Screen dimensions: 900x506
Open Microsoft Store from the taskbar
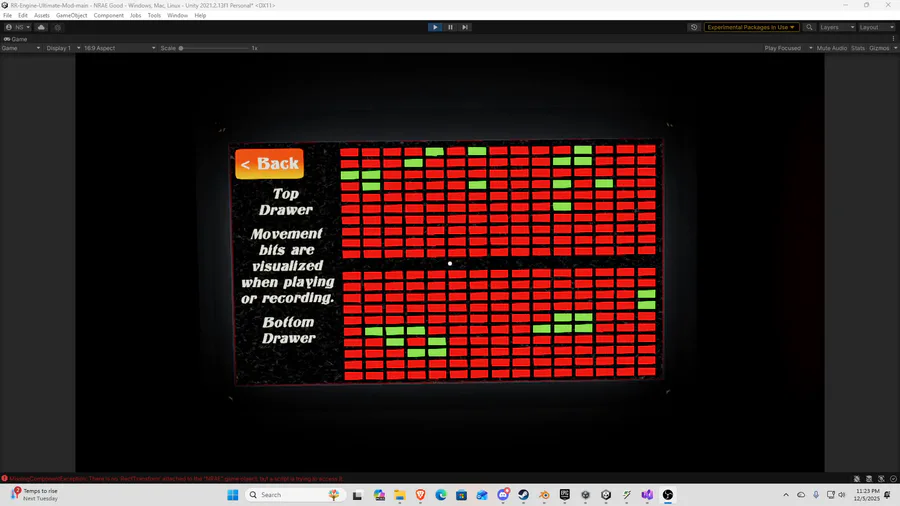click(461, 495)
